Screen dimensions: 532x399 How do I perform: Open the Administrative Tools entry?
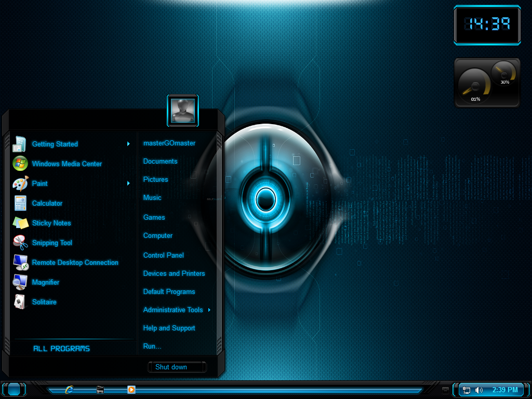tap(173, 310)
